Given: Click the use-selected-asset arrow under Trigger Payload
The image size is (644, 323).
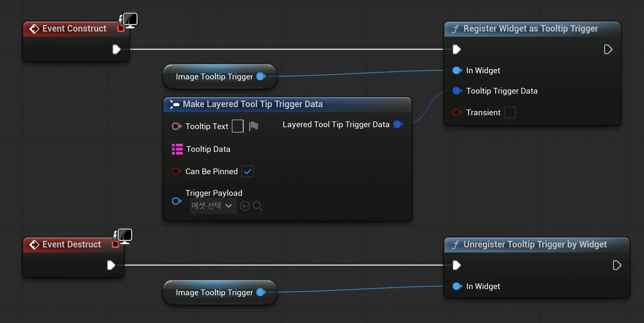Looking at the screenshot, I should 245,206.
